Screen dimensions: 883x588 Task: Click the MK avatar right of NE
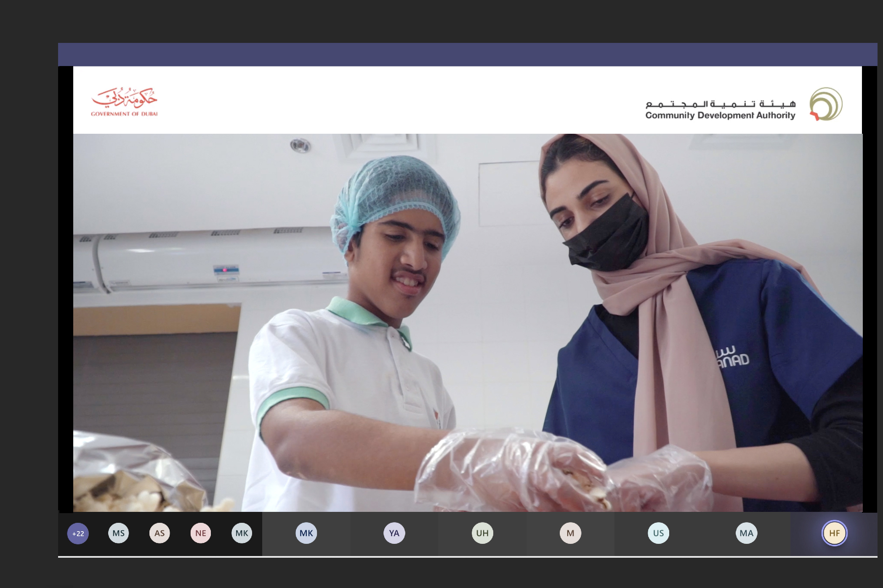[242, 533]
